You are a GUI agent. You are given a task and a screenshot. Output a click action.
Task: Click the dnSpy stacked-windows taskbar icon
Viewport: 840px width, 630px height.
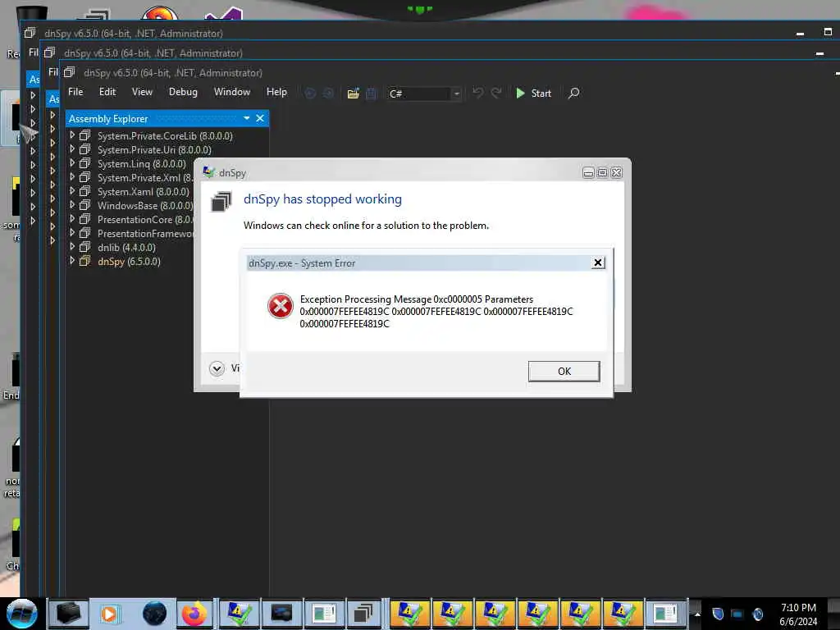[x=363, y=614]
